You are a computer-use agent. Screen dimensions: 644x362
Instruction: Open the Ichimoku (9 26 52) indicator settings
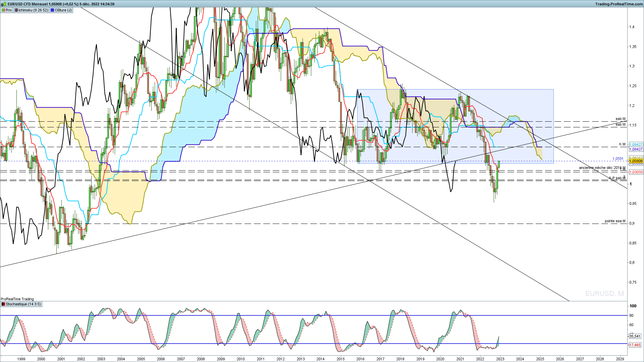click(31, 10)
